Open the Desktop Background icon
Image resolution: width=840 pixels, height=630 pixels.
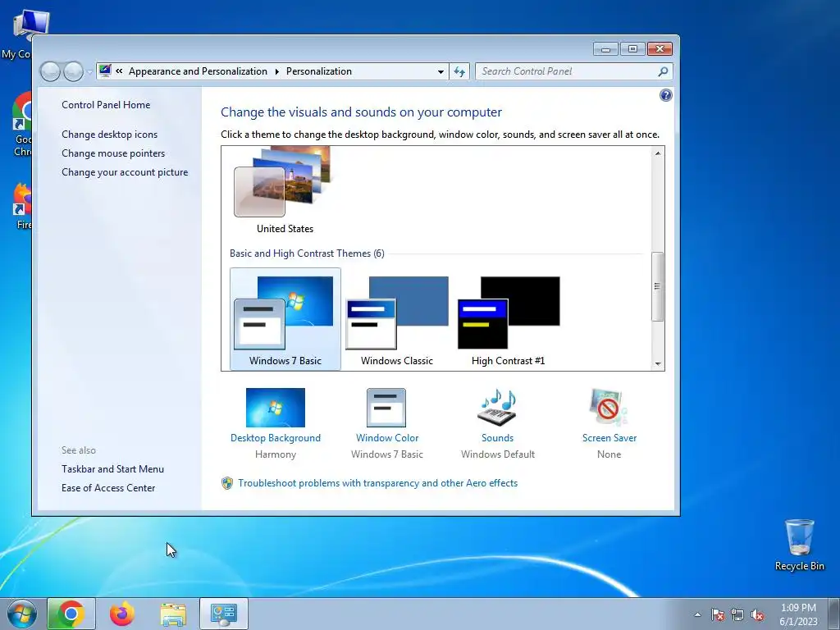[x=276, y=408]
